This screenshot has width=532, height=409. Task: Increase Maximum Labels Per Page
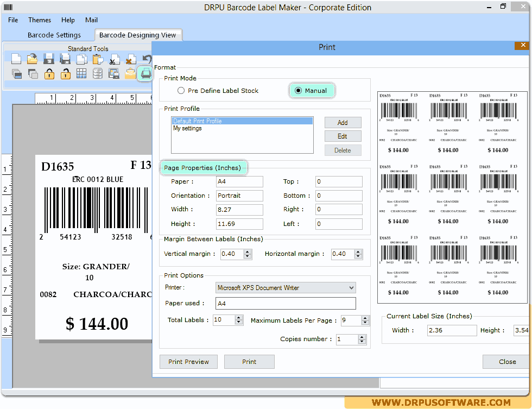(x=365, y=318)
